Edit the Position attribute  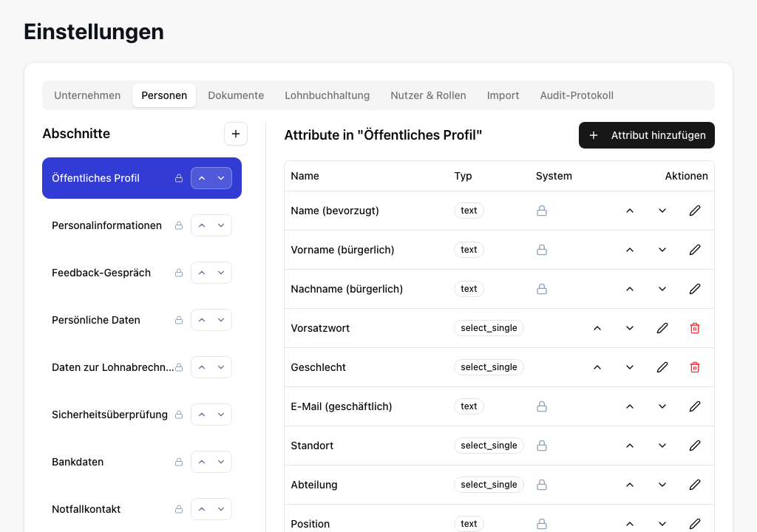click(x=695, y=524)
